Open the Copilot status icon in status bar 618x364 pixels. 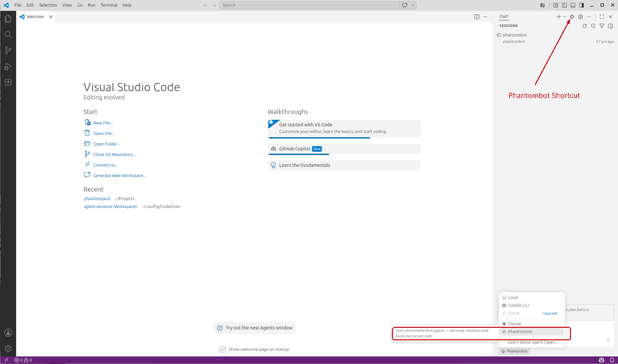click(602, 360)
